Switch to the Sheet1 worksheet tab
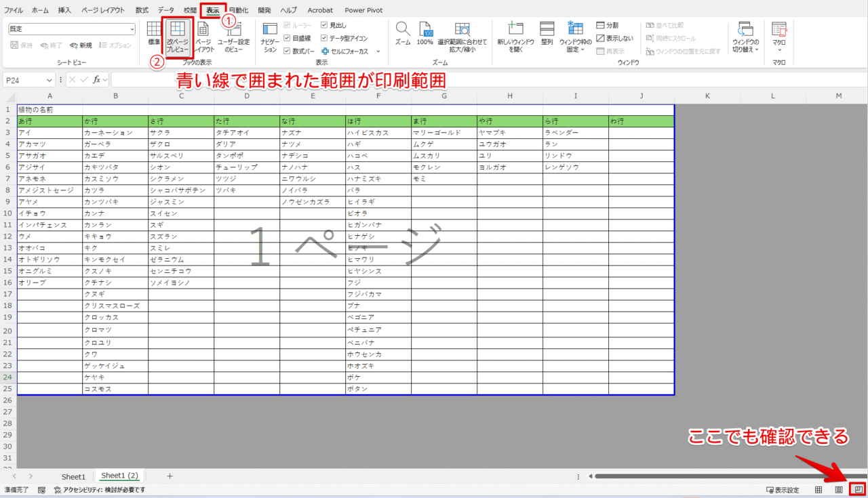Screen dimensions: 868x498 pos(73,476)
